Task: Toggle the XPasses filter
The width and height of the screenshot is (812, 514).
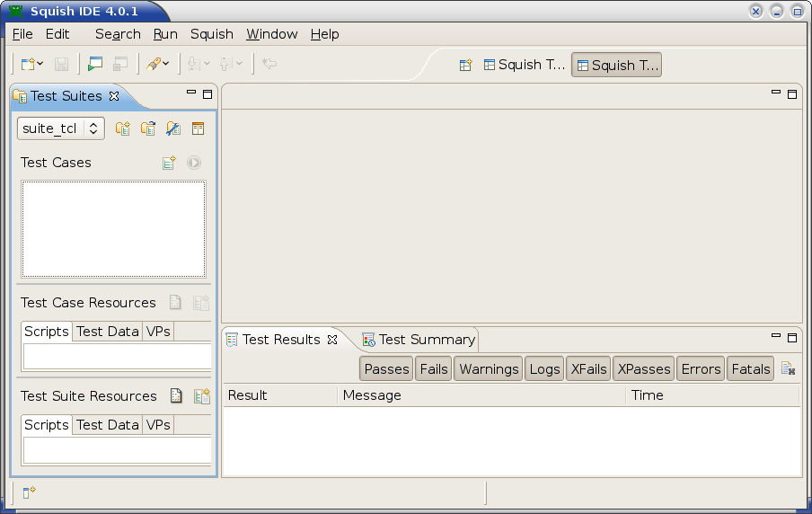Action: tap(644, 369)
